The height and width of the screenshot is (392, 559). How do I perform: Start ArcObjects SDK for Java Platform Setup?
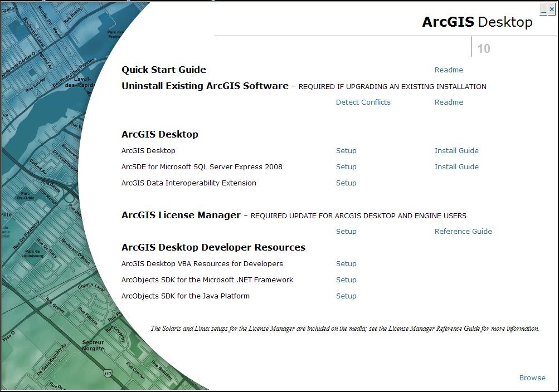pos(346,296)
